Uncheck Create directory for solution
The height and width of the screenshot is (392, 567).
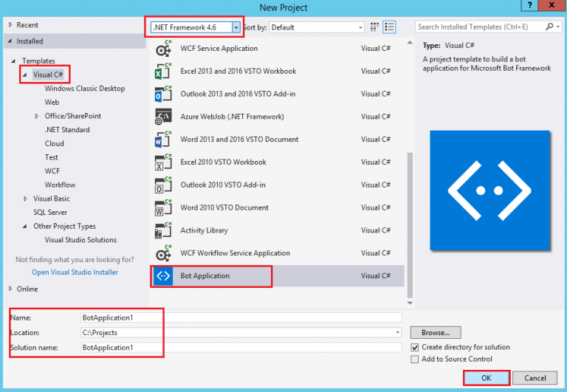pos(415,347)
